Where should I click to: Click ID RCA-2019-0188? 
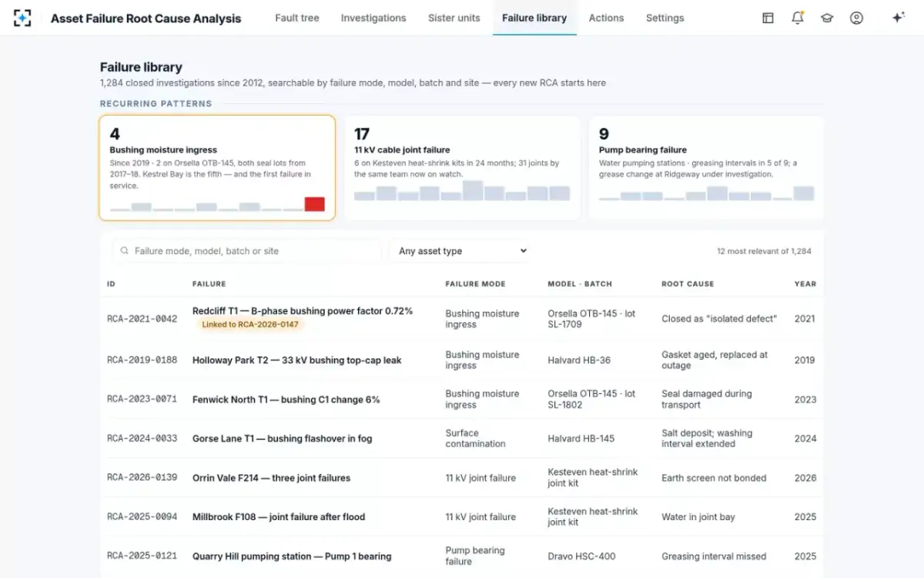142,360
